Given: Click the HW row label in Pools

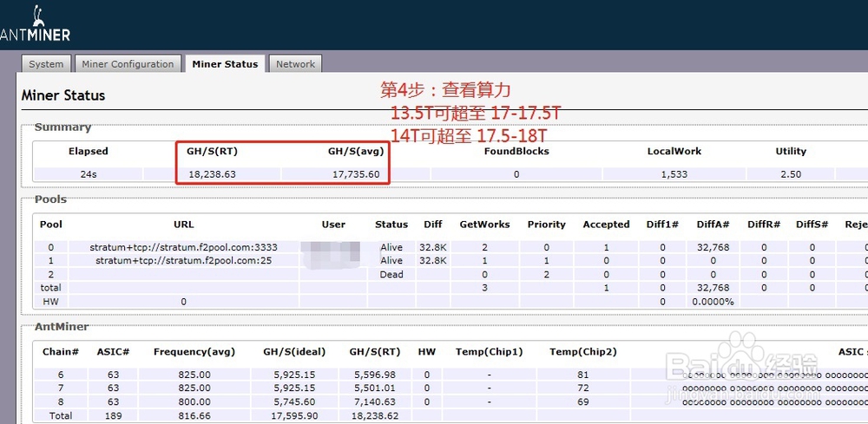Looking at the screenshot, I should (x=50, y=301).
